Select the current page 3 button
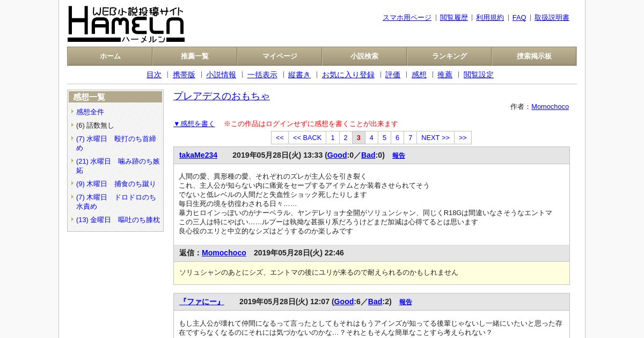The width and height of the screenshot is (644, 338). 358,138
